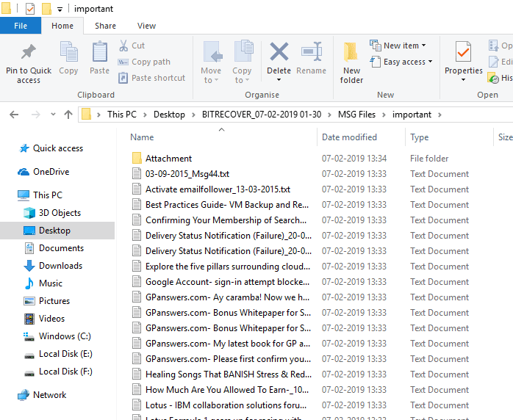Select Healing Songs That BANISH Stress file
This screenshot has width=513, height=420.
[x=228, y=374]
